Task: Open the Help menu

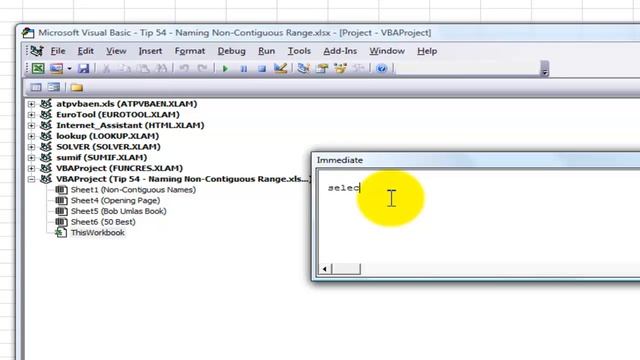Action: tap(427, 51)
